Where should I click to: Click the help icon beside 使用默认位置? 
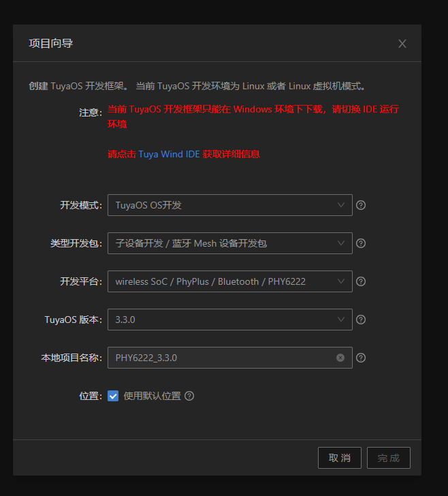[189, 396]
